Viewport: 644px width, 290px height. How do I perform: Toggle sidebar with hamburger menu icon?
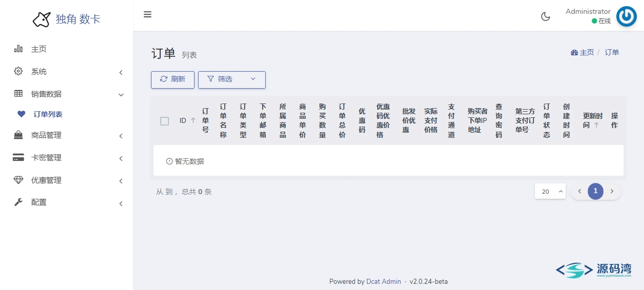tap(147, 14)
